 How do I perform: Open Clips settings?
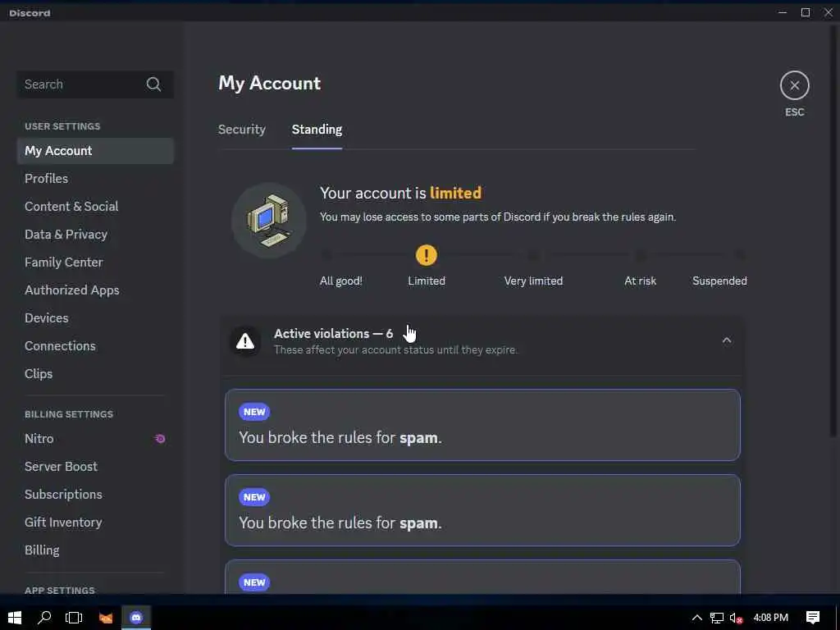(x=95, y=374)
